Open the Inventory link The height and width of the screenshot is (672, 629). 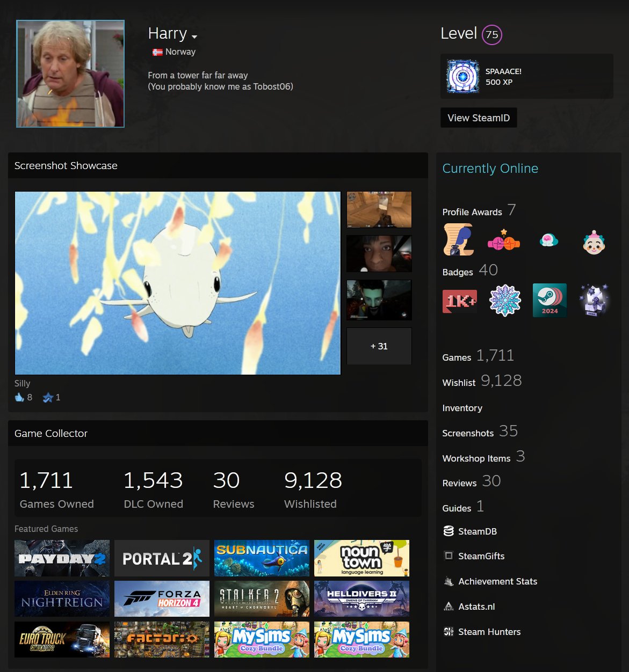(462, 408)
